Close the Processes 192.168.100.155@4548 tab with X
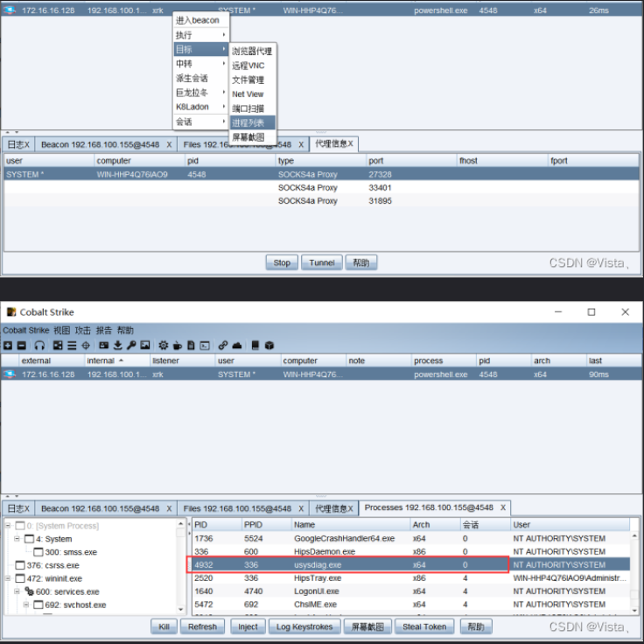 click(503, 507)
